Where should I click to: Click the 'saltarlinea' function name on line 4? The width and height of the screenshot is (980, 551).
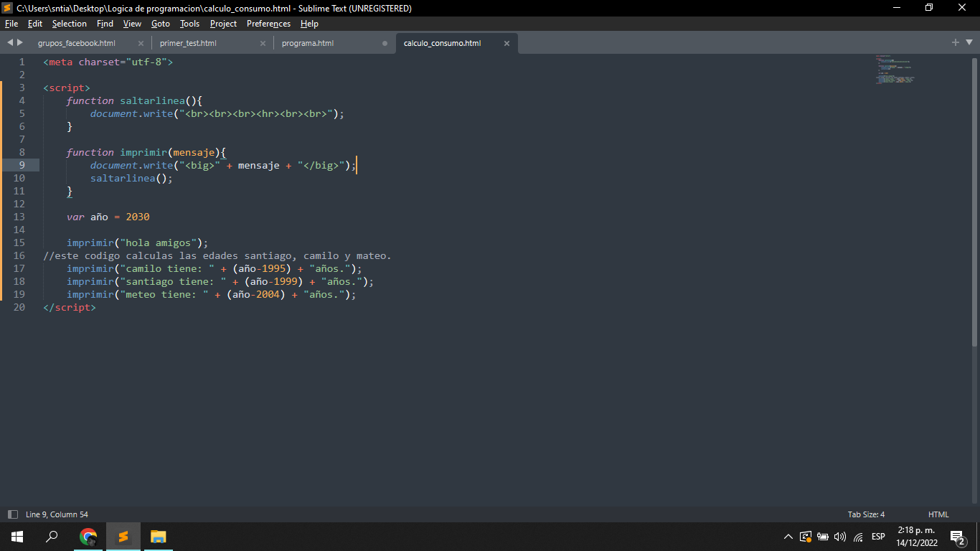coord(152,100)
